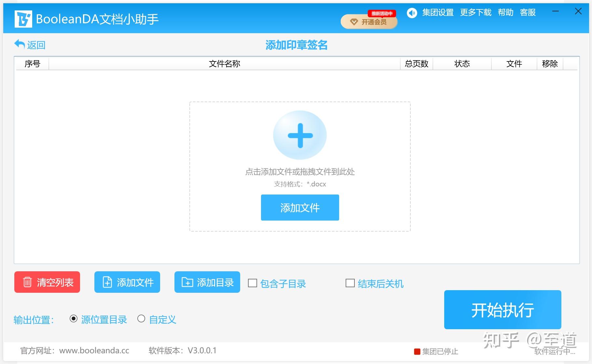Viewport: 592px width, 364px height.
Task: Click the 集团已停止 status text
Action: (440, 352)
